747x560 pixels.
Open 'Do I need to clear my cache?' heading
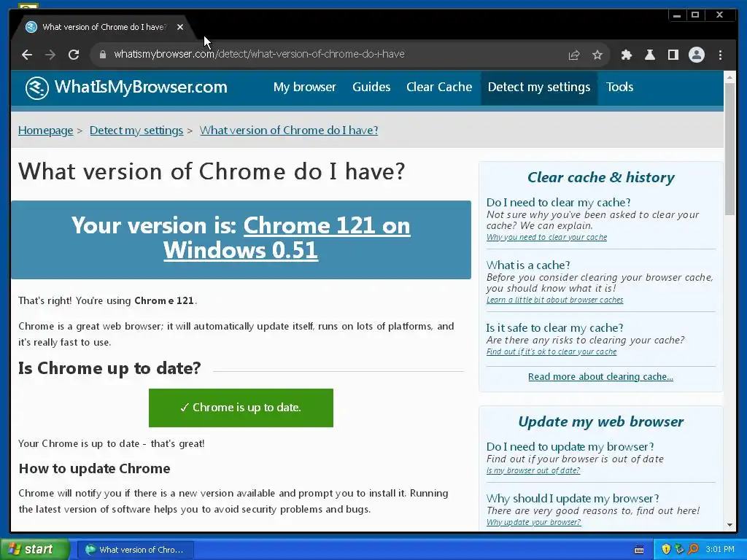click(558, 203)
